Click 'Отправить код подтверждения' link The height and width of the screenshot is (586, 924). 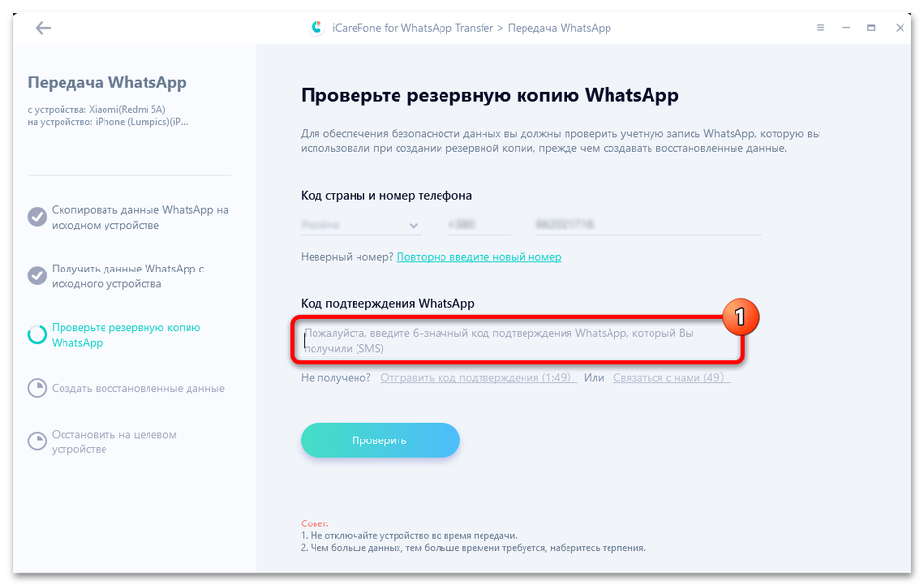coord(478,378)
